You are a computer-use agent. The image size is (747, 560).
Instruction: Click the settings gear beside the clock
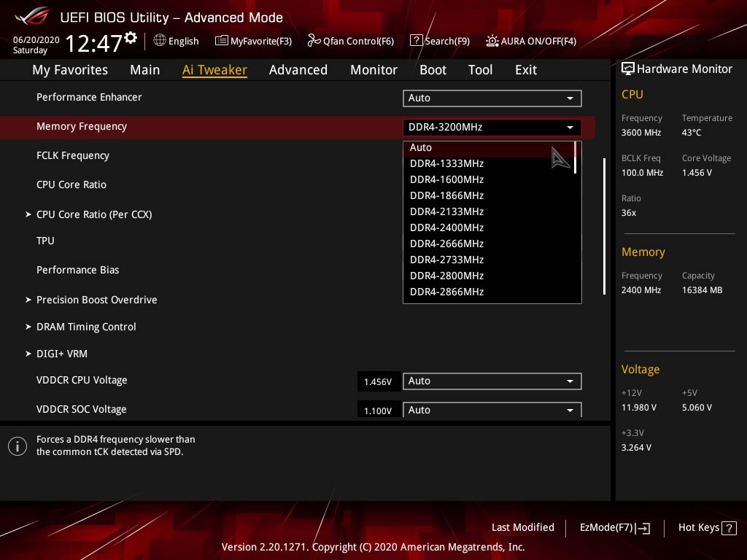point(131,37)
